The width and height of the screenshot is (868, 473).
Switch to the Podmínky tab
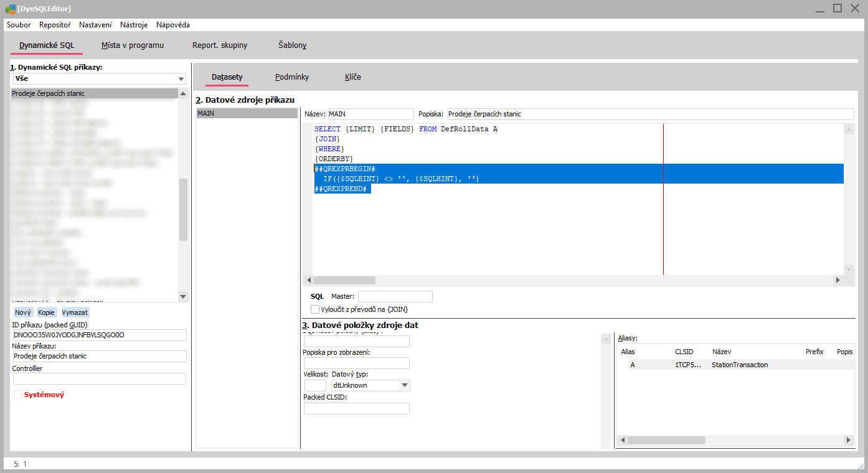(292, 77)
